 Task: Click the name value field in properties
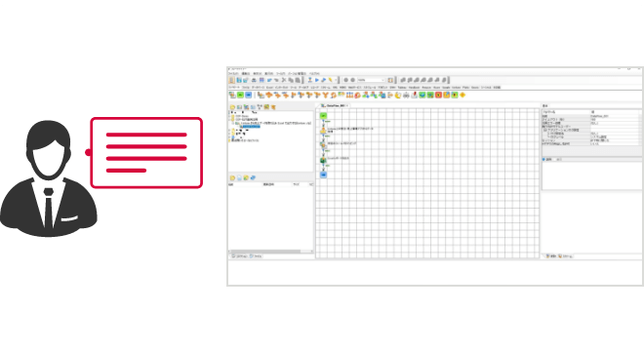click(x=615, y=116)
